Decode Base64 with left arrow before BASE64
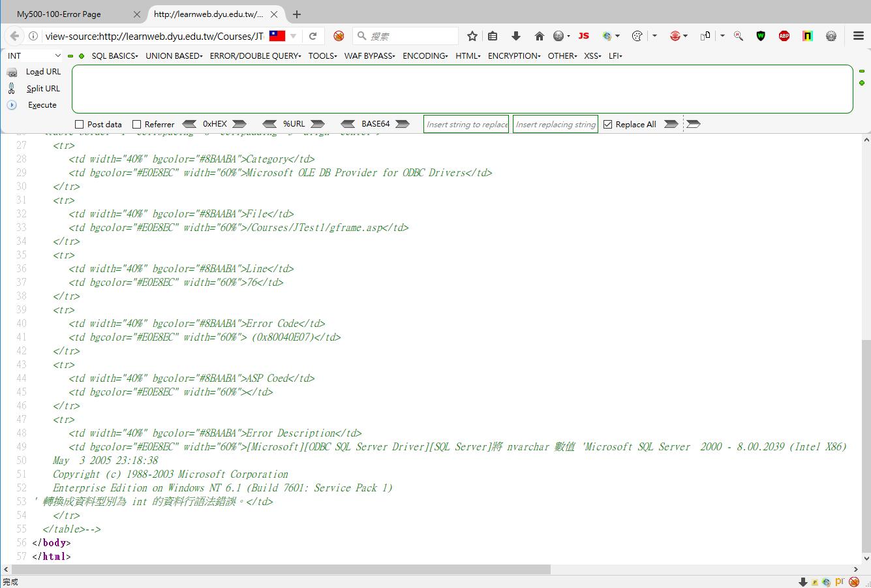 point(348,124)
